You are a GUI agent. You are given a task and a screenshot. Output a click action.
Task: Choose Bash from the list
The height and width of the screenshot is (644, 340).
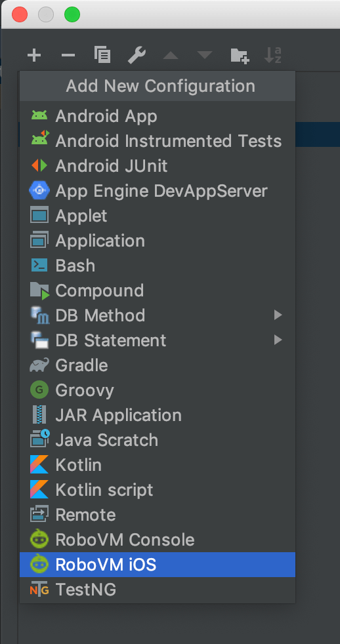pyautogui.click(x=158, y=266)
